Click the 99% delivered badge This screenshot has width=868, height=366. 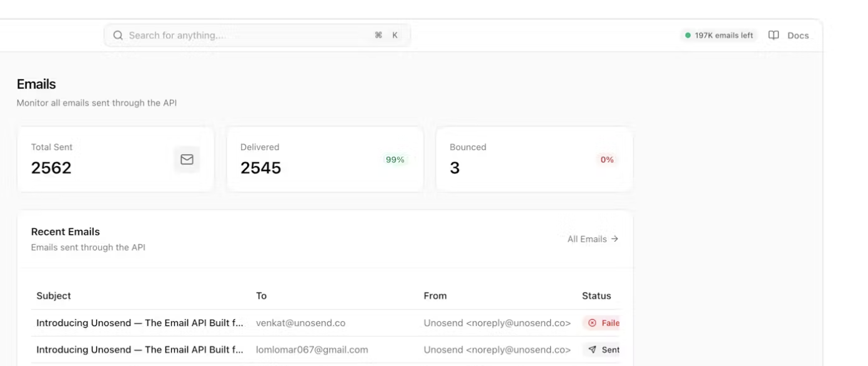point(395,160)
